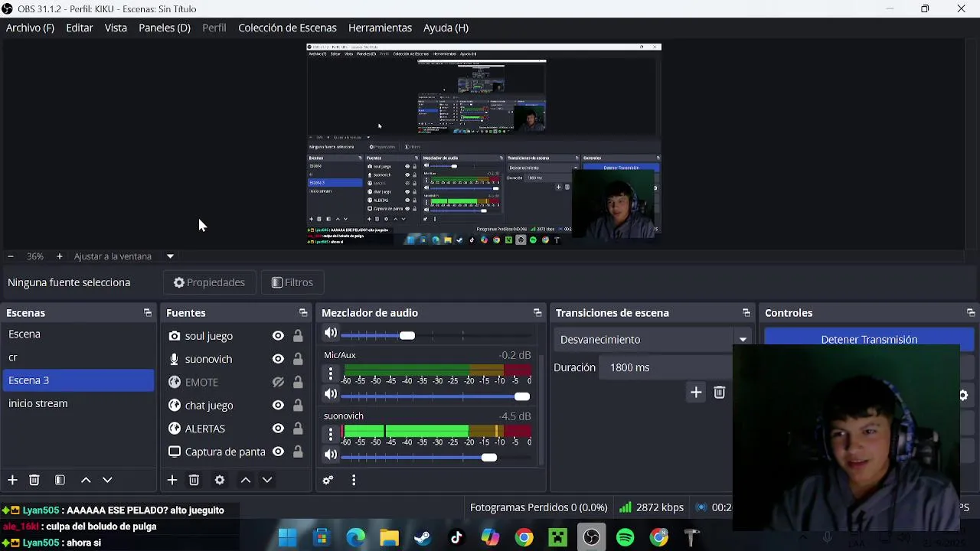Move source down in Fuentes toolbar

tap(267, 480)
